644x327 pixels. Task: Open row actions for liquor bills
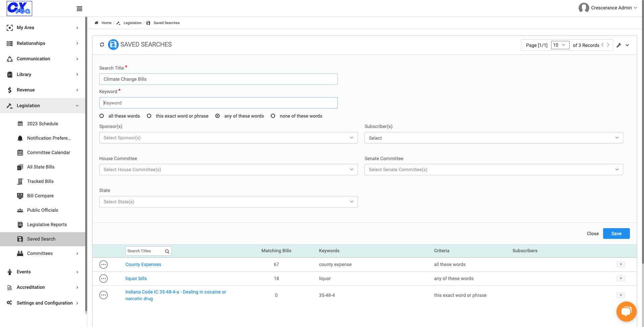104,279
